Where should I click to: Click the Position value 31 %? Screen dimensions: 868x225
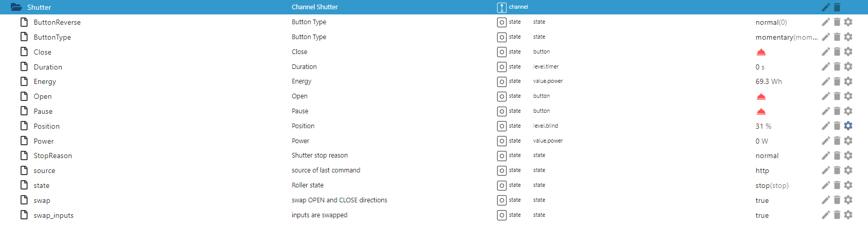click(x=763, y=126)
